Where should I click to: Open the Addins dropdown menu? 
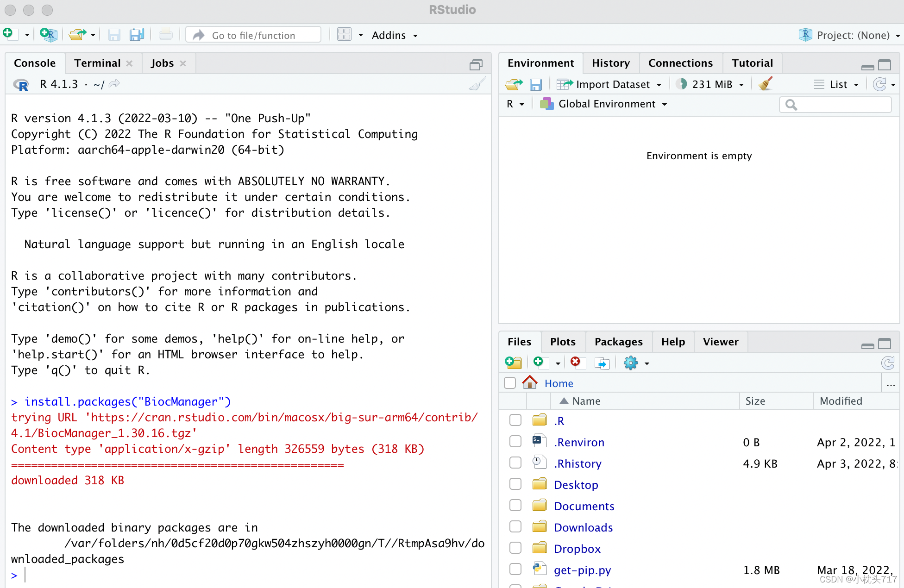(395, 35)
